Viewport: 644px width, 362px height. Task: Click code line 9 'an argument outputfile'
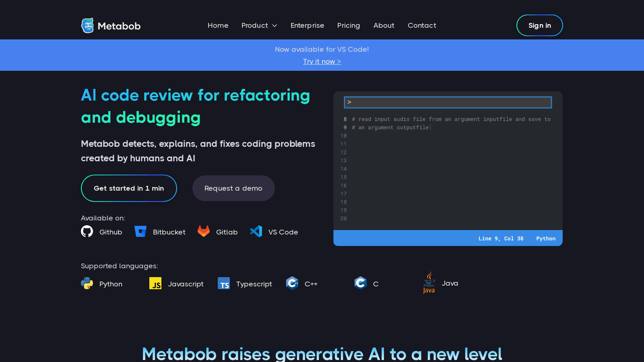(x=394, y=128)
